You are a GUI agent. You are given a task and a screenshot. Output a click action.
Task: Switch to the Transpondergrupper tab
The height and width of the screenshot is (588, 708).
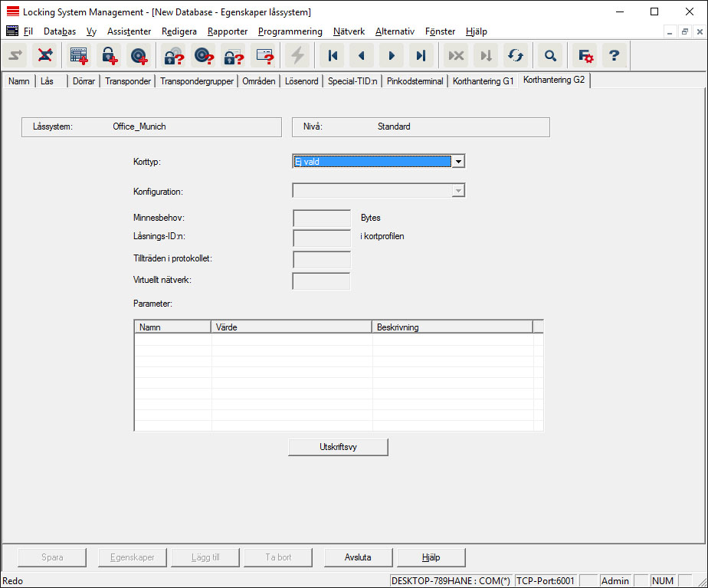tap(197, 81)
